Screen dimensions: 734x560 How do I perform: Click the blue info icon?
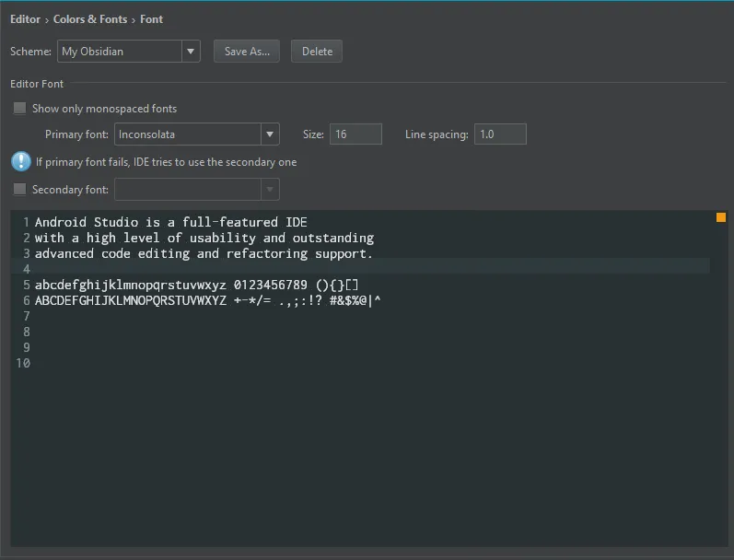tap(21, 161)
